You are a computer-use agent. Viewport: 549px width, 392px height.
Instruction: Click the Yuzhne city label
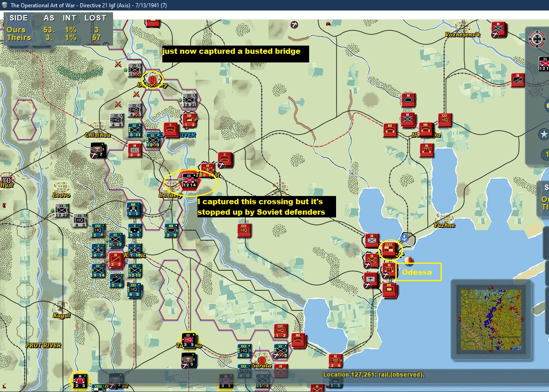pos(444,225)
